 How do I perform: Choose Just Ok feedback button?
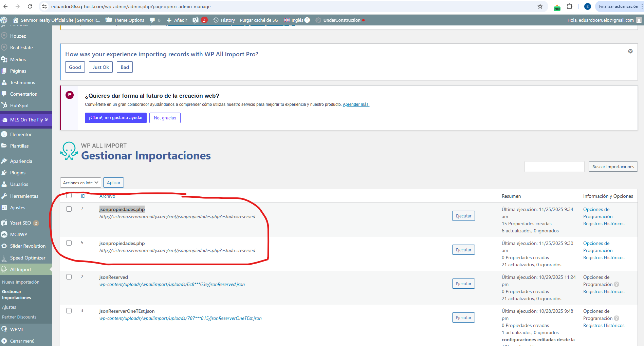(101, 67)
